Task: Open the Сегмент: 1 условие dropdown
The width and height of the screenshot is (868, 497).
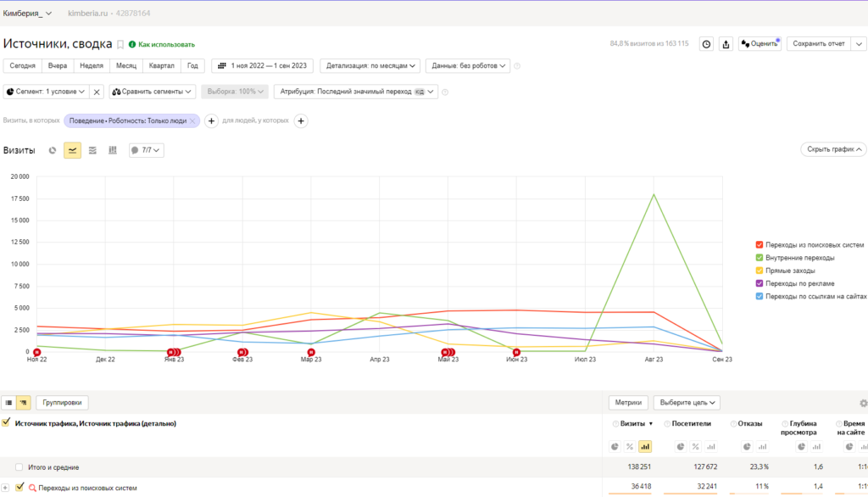Action: (x=47, y=92)
